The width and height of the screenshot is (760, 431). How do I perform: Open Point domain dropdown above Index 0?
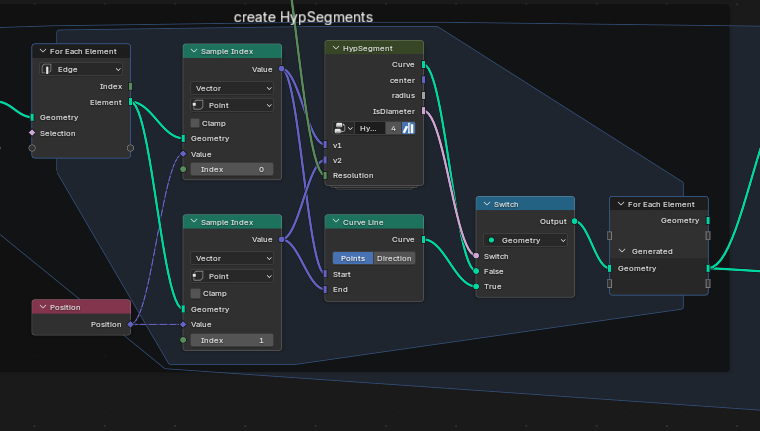(x=232, y=105)
